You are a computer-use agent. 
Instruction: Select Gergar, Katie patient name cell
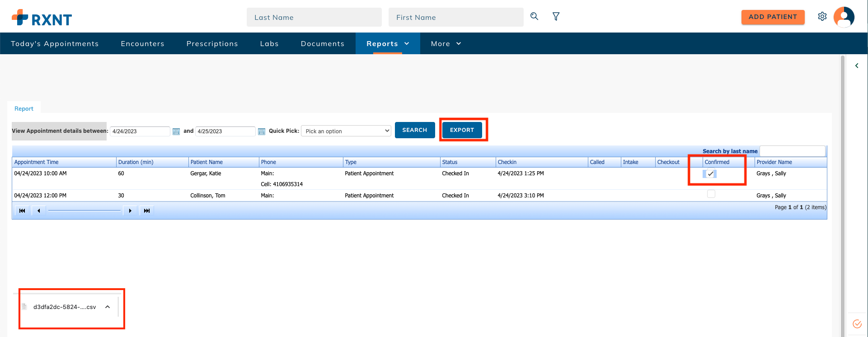tap(206, 173)
